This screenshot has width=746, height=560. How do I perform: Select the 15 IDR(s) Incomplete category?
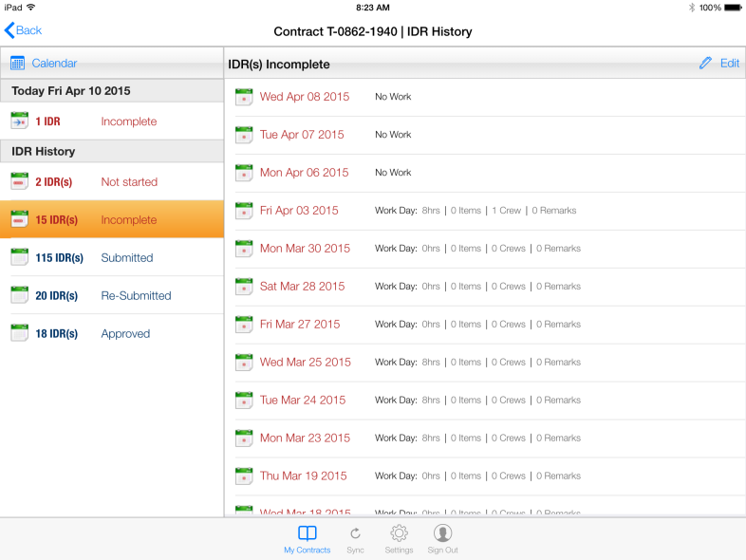tap(112, 220)
